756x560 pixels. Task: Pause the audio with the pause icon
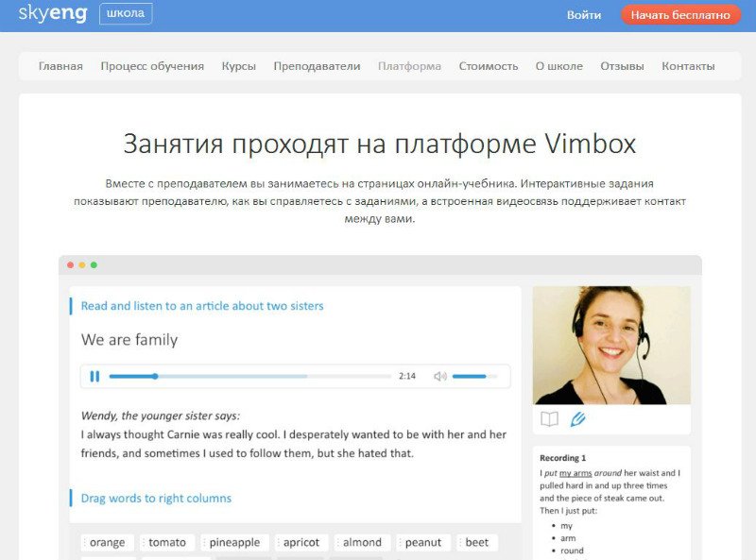click(x=94, y=376)
